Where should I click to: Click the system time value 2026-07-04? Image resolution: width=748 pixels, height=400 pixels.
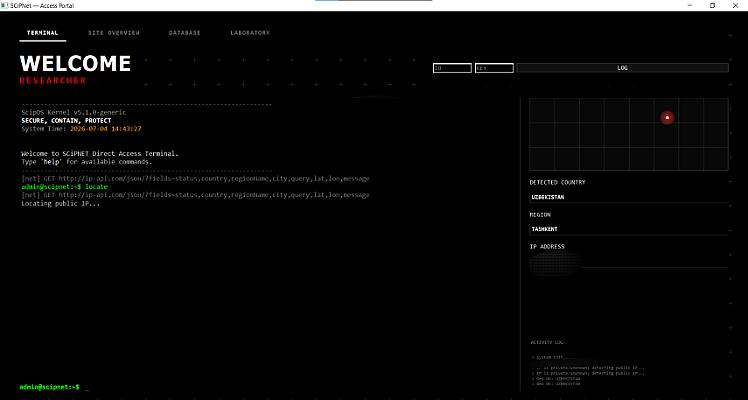point(105,129)
